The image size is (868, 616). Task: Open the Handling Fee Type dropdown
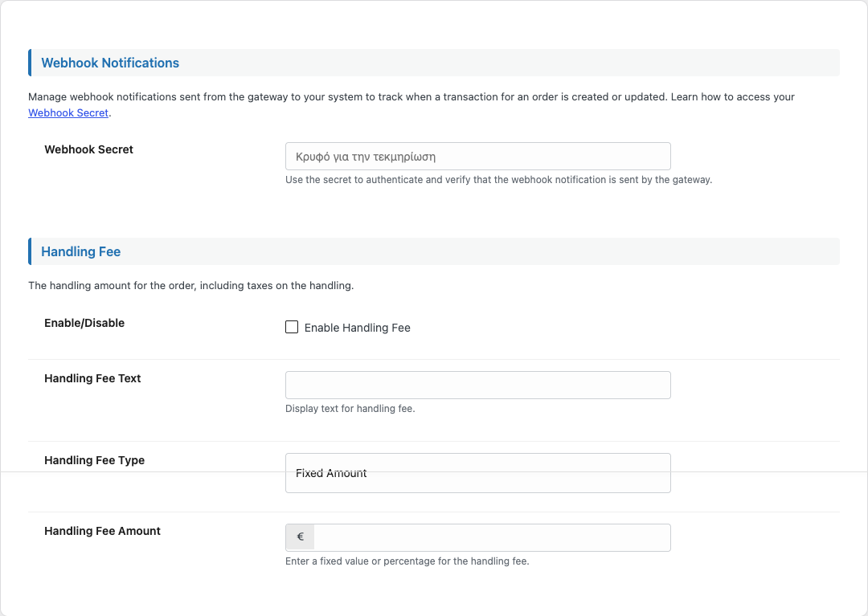[477, 473]
